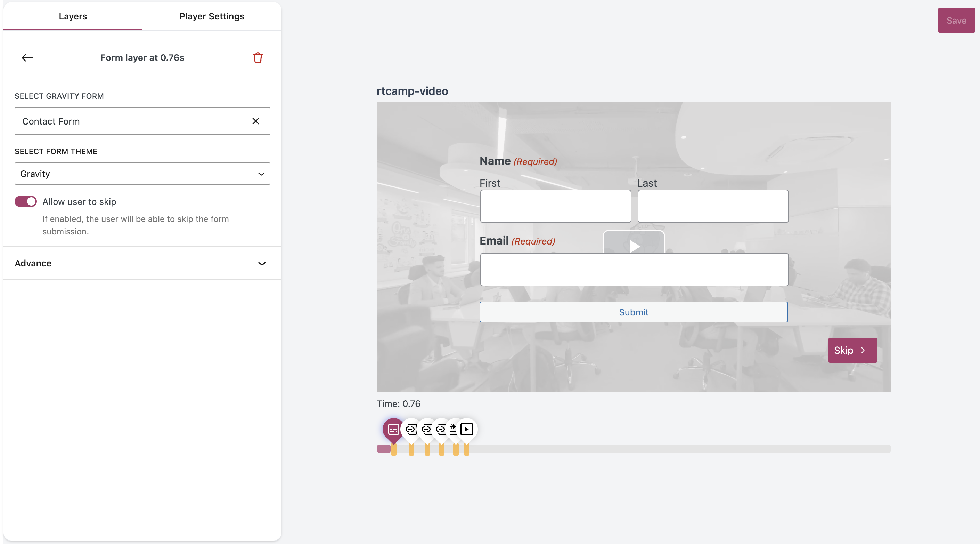
Task: Switch to the Player Settings tab
Action: [x=212, y=16]
